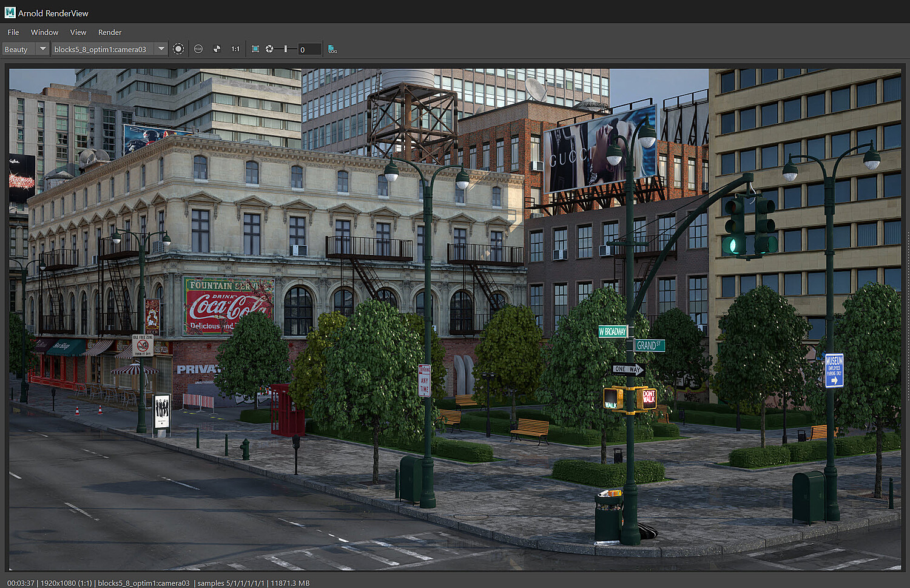Set zoom to 1:1 actual size
The width and height of the screenshot is (910, 588).
235,49
